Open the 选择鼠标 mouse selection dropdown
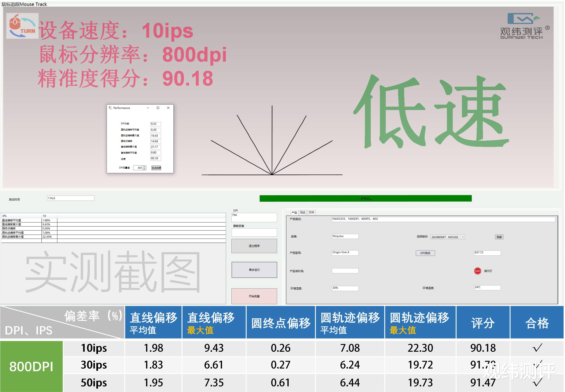 pos(463,237)
